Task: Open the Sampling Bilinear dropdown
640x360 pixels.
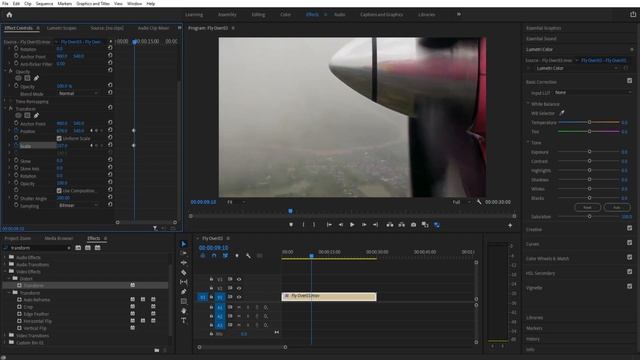Action: coord(78,205)
